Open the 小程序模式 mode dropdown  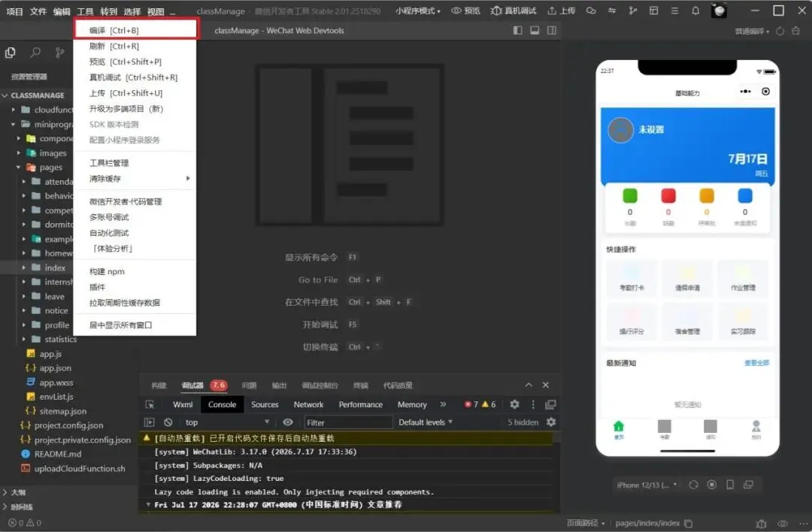click(418, 11)
